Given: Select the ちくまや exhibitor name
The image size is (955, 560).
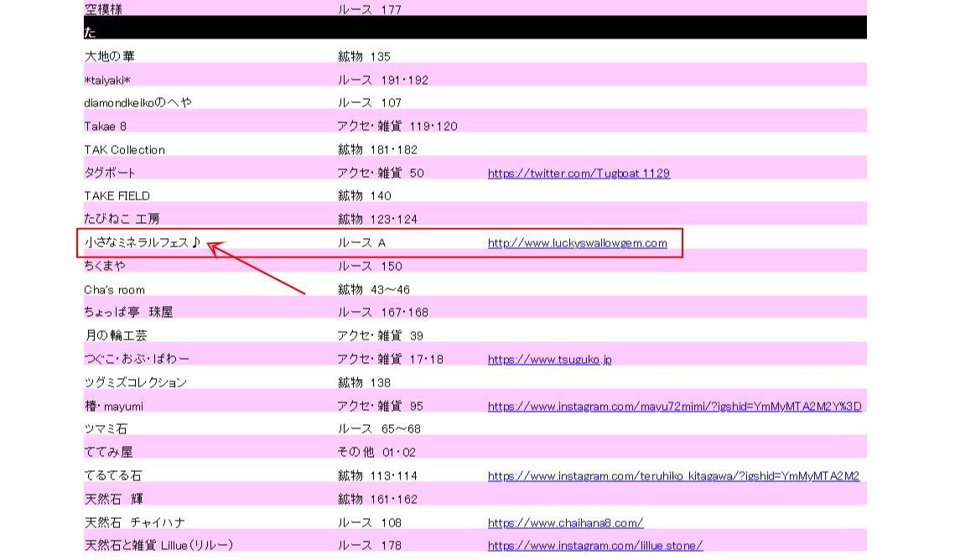Looking at the screenshot, I should [105, 266].
